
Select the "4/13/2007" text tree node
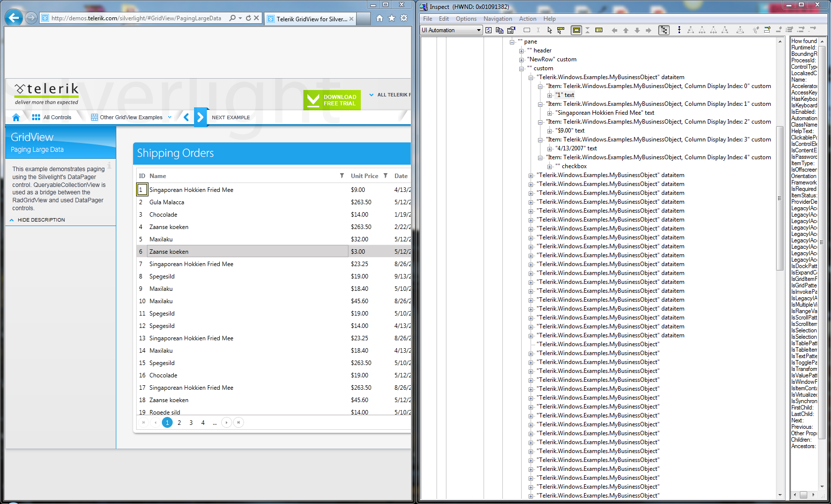pos(576,149)
